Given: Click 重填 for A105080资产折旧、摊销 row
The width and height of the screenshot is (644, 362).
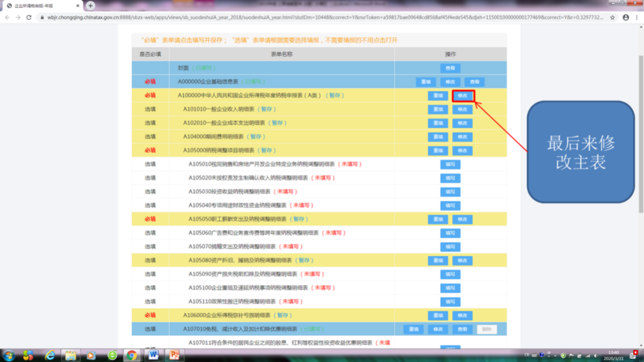Looking at the screenshot, I should 438,261.
